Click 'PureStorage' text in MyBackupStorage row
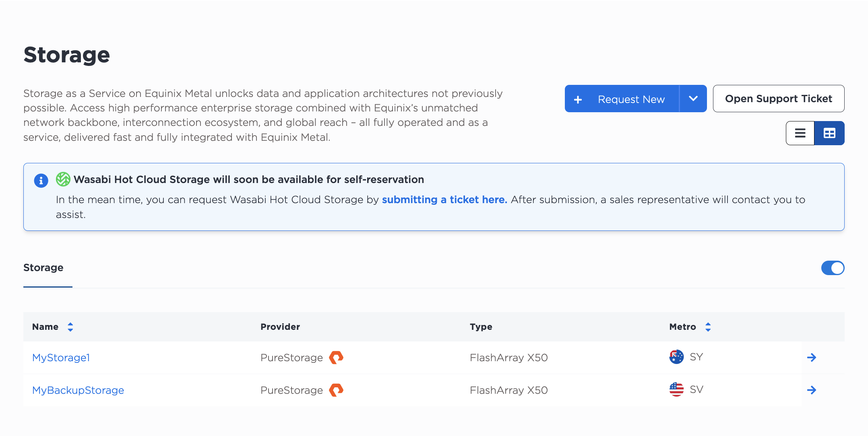 click(x=292, y=390)
